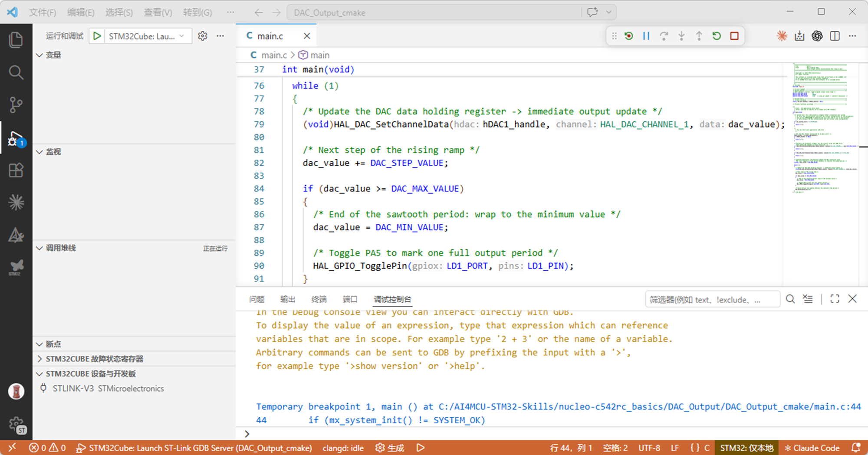Restart the debug session
Screen dimensions: 868x455
pos(717,36)
